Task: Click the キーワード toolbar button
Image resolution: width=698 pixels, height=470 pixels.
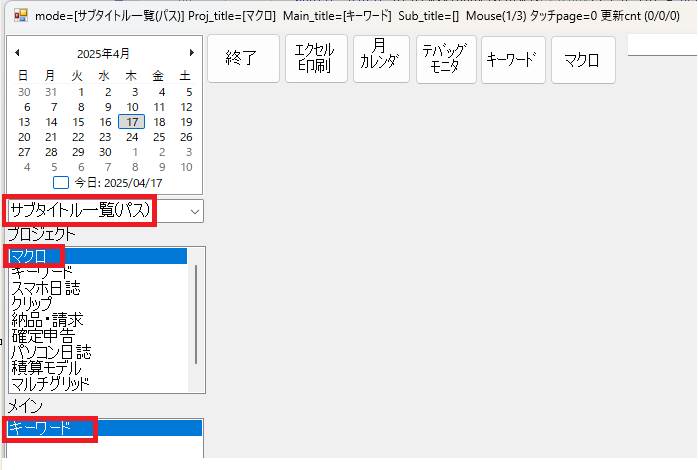Action: pos(513,59)
